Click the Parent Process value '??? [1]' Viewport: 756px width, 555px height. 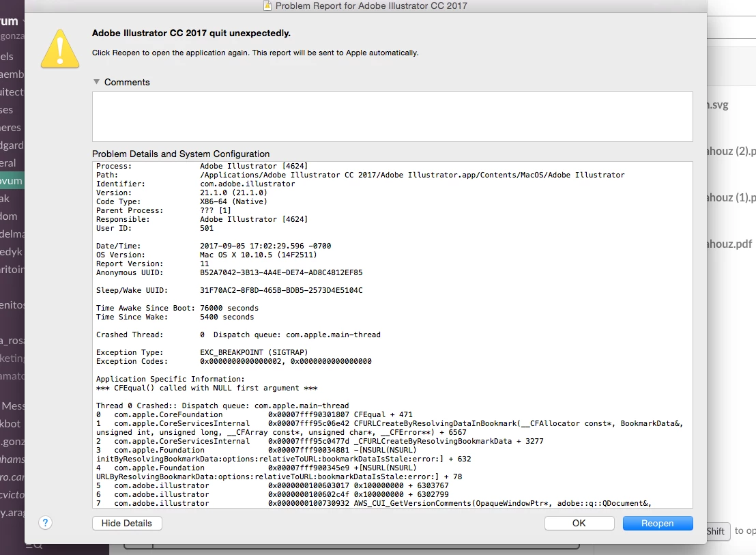216,210
